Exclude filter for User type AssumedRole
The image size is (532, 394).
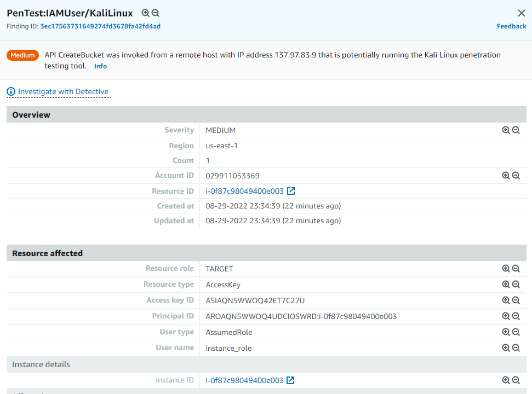pyautogui.click(x=516, y=332)
